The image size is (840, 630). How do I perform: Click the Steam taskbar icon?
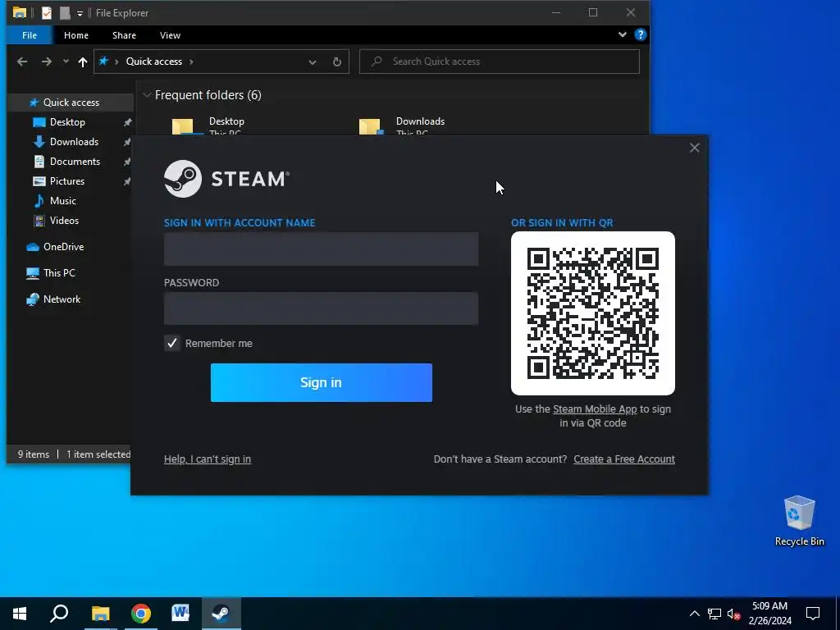pyautogui.click(x=221, y=614)
